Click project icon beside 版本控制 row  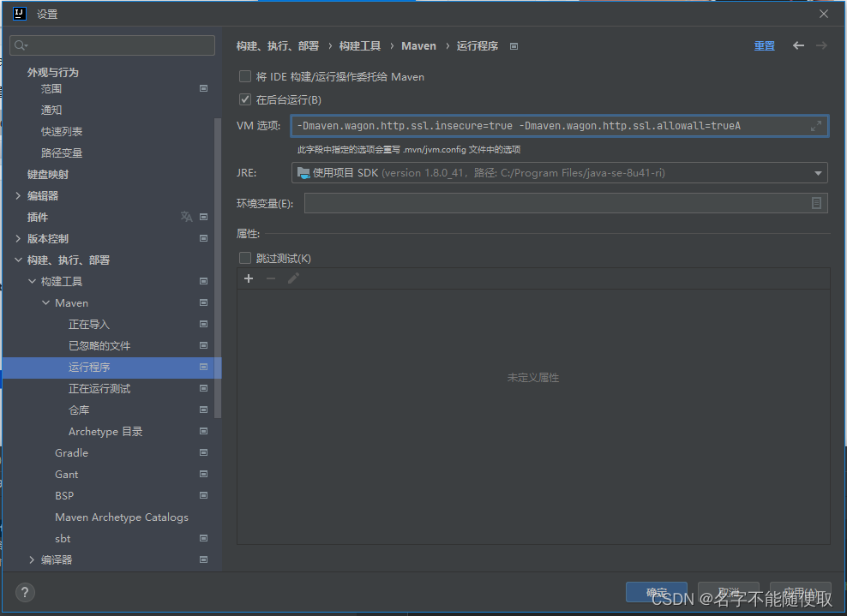(204, 238)
